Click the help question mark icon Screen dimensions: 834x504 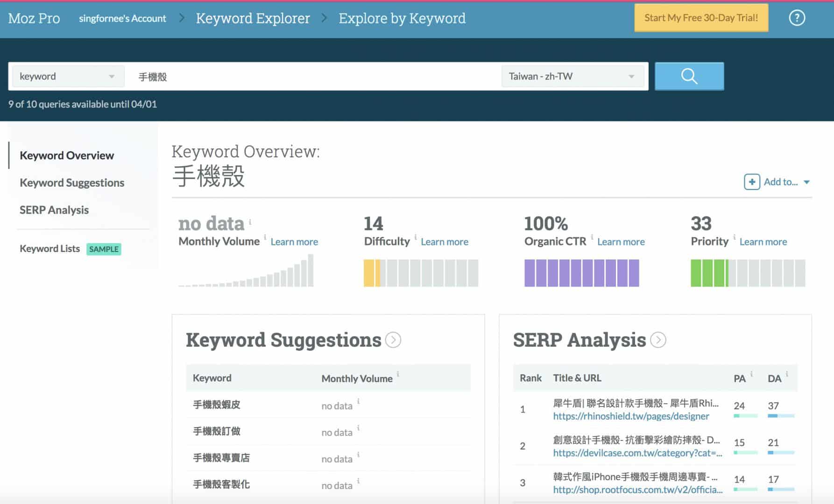(797, 18)
